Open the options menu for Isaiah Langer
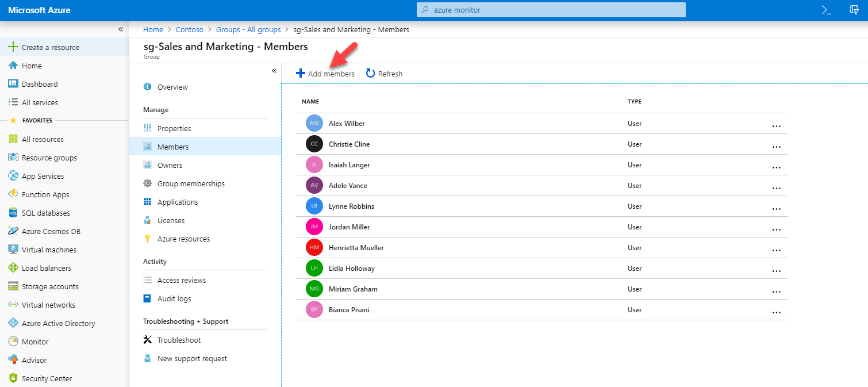This screenshot has width=868, height=387. tap(777, 167)
